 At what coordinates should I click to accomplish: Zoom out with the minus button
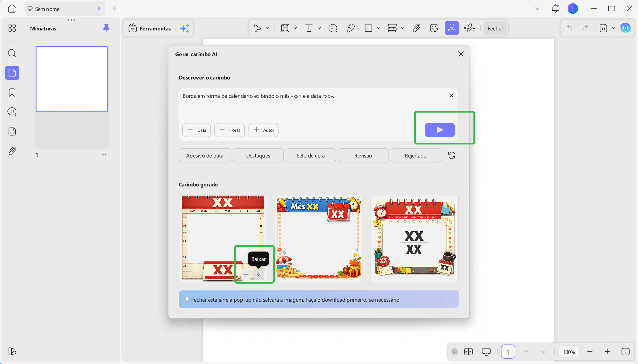[x=590, y=351]
